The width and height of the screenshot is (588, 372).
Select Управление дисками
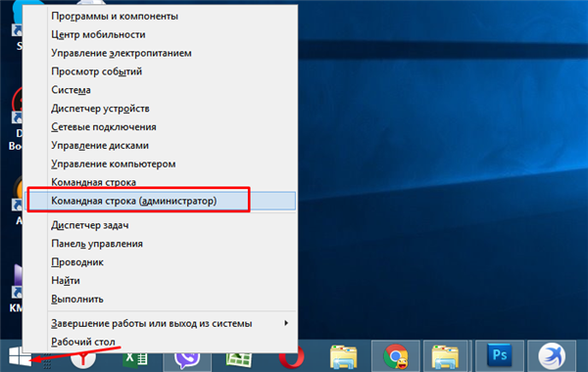click(x=161, y=145)
